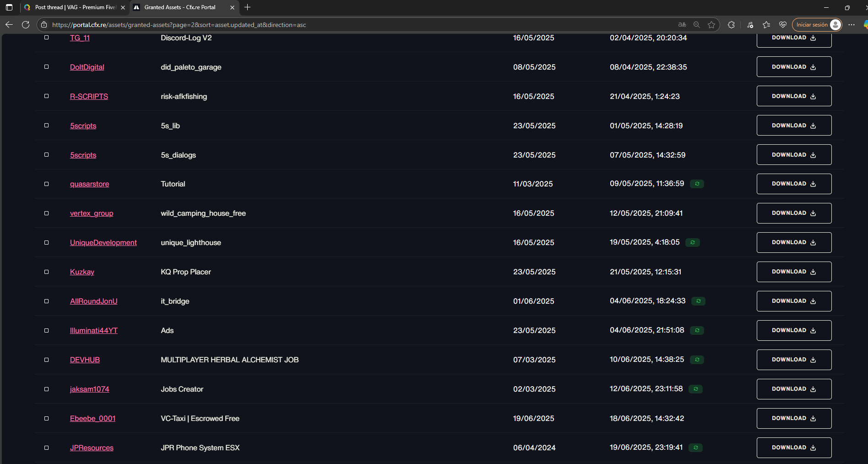The width and height of the screenshot is (868, 464).
Task: Check the JPR Phone System ESX box
Action: pos(46,448)
